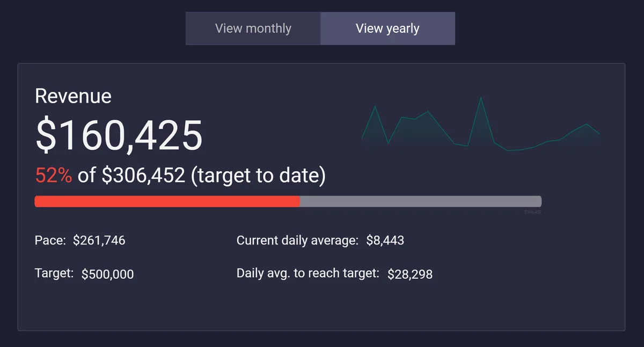This screenshot has width=644, height=347.
Task: Click the Target label
Action: pyautogui.click(x=54, y=273)
